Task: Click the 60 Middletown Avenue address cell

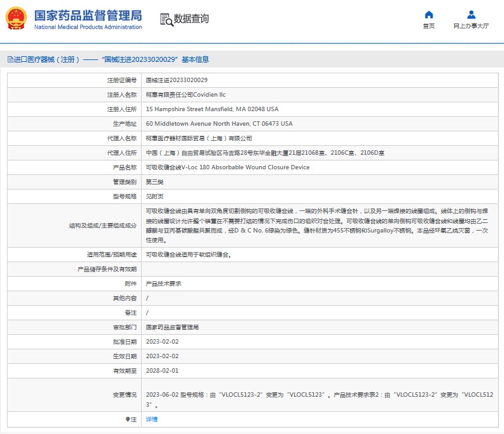Action: click(x=219, y=124)
